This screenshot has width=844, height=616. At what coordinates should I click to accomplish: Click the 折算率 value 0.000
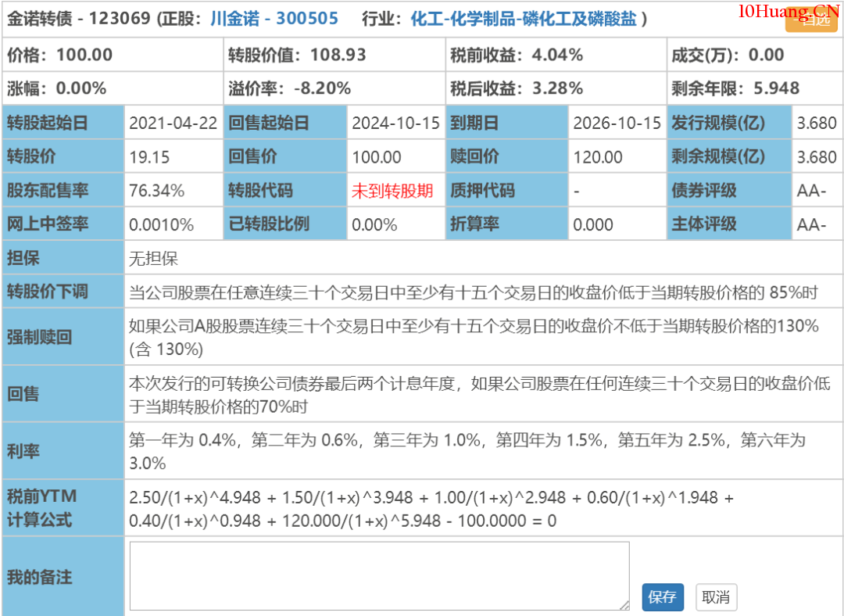tap(593, 224)
